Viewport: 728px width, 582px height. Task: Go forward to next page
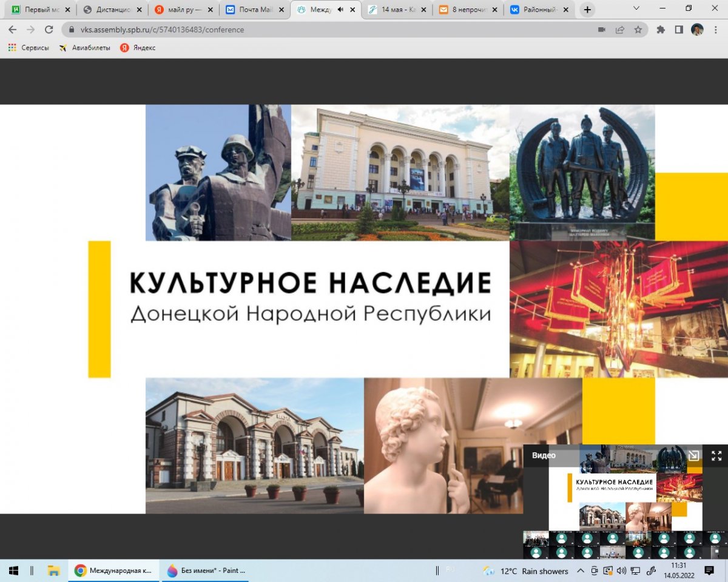[30, 29]
